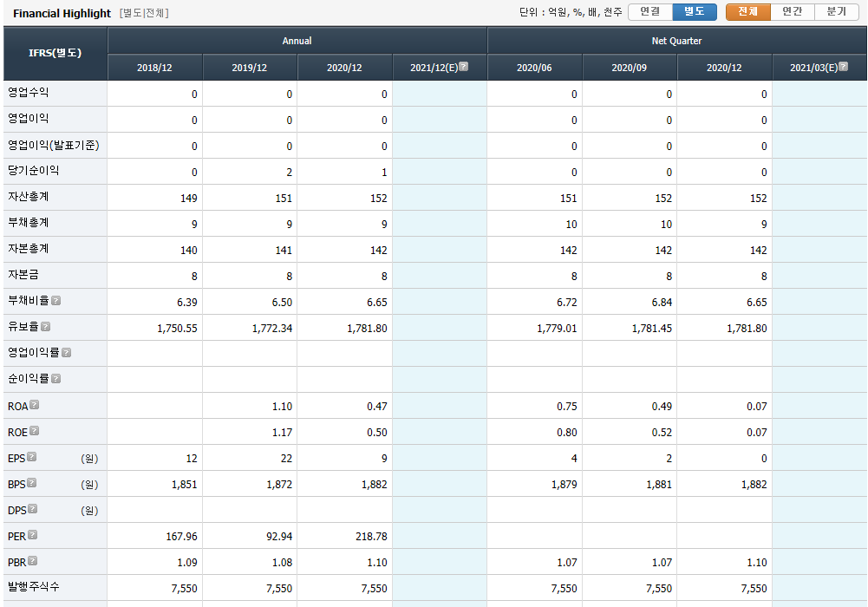The height and width of the screenshot is (607, 868).
Task: Select the 전체 period tab
Action: pos(747,11)
